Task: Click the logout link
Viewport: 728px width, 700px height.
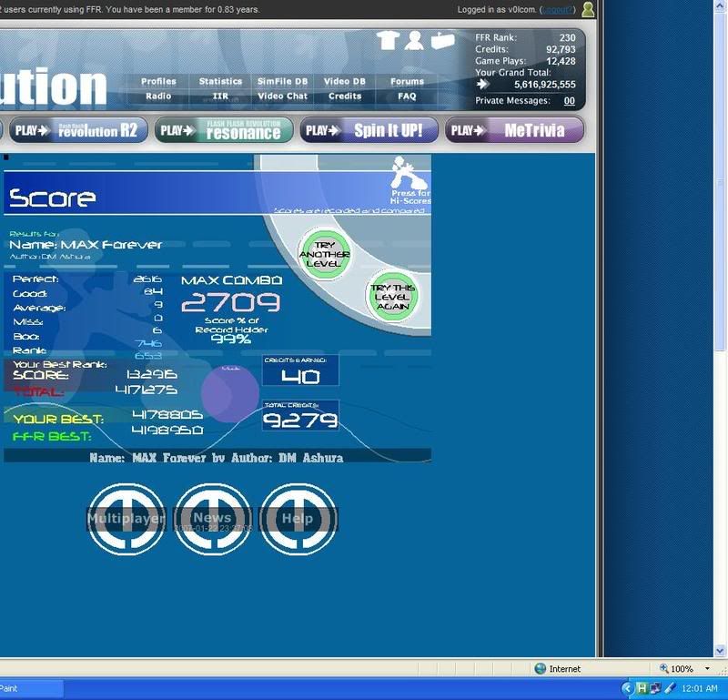Action: 557,9
